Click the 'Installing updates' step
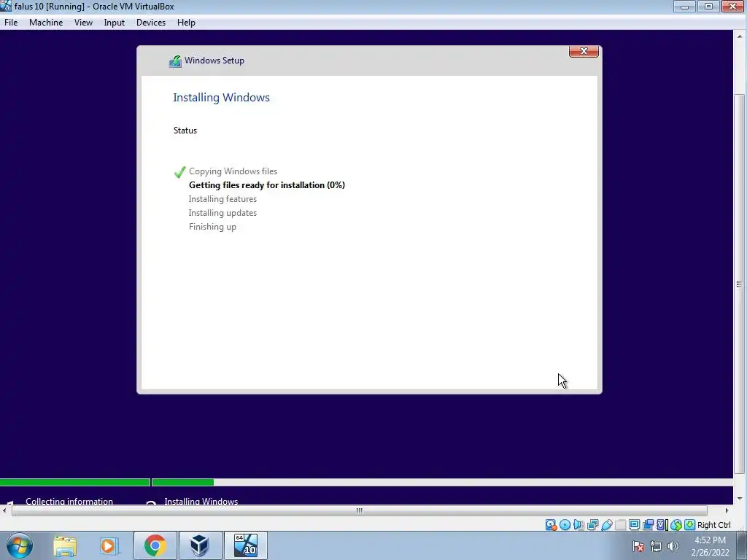Screen dimensions: 747x560 222,213
